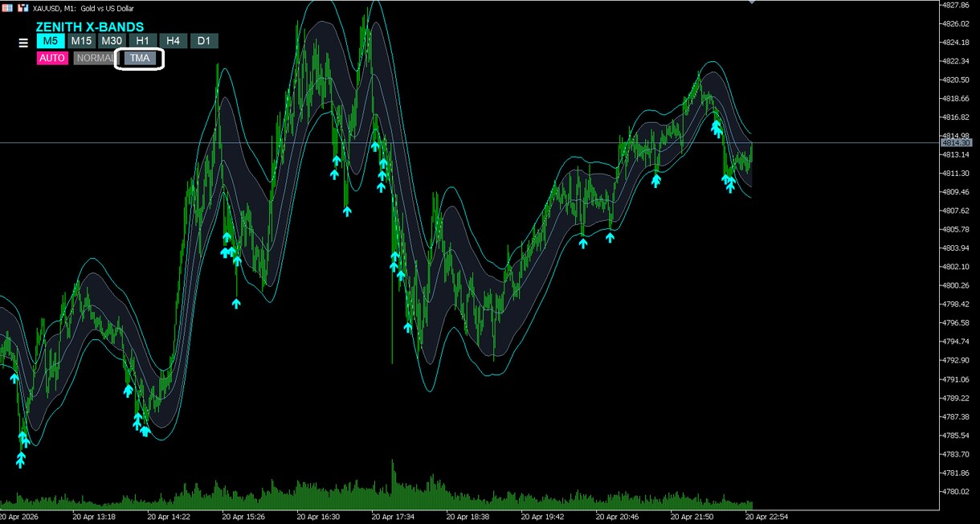Set the bands to H1 timeframe

[142, 41]
